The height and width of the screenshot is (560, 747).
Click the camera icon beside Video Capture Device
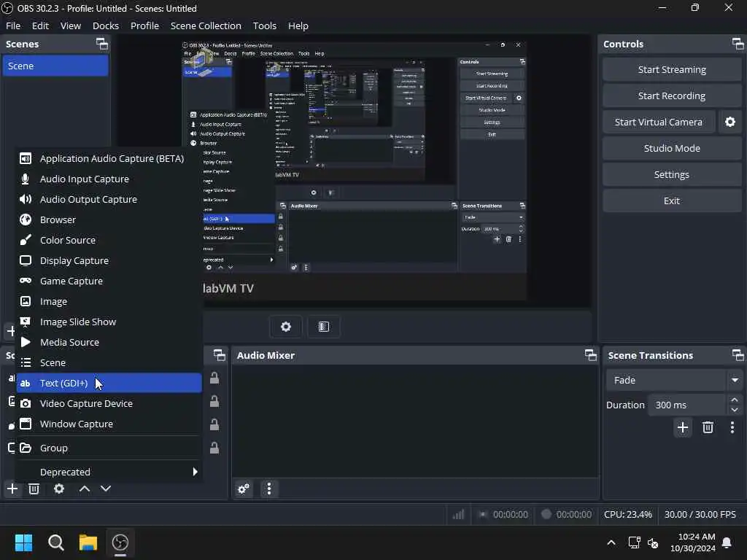[x=26, y=404]
